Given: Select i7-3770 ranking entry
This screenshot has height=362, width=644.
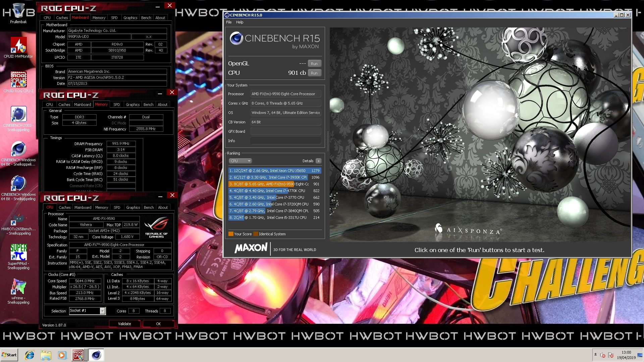Looking at the screenshot, I should (x=274, y=197).
